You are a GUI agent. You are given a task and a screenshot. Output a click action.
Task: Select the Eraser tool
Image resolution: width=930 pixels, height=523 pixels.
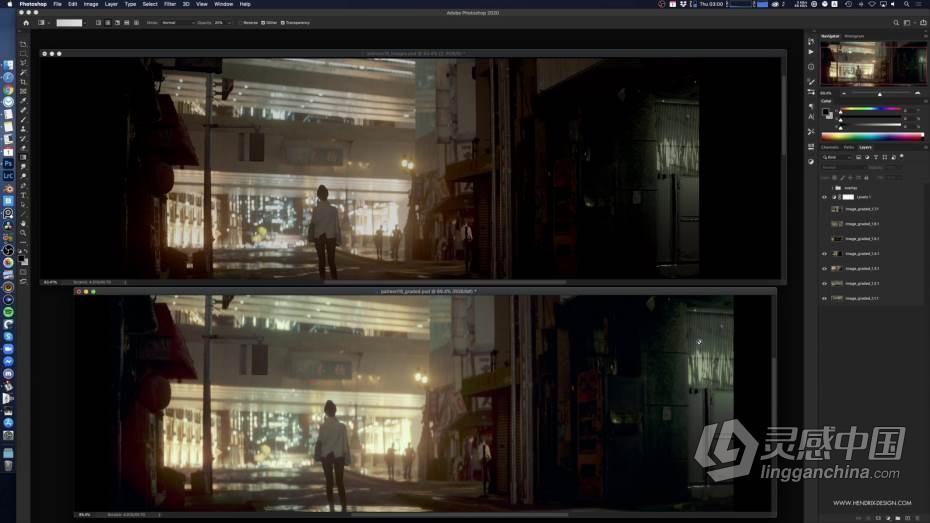point(23,147)
